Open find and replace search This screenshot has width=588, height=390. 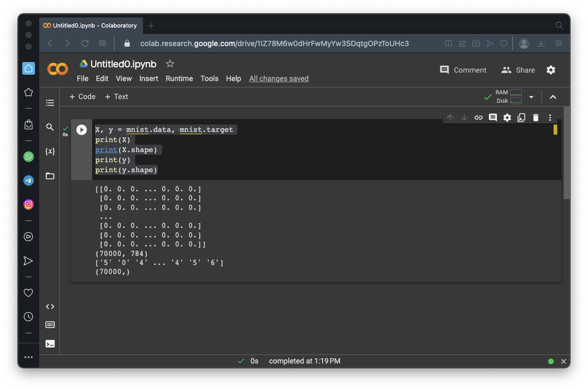pos(50,127)
